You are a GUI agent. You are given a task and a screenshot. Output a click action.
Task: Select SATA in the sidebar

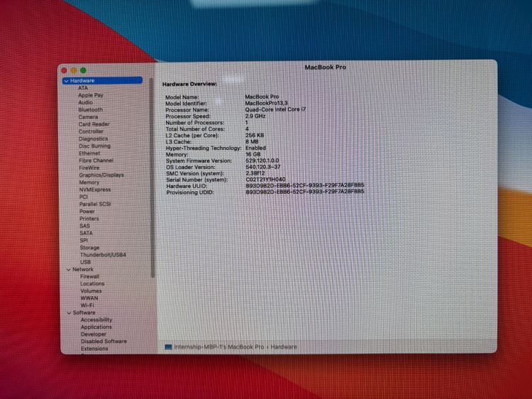pyautogui.click(x=86, y=234)
